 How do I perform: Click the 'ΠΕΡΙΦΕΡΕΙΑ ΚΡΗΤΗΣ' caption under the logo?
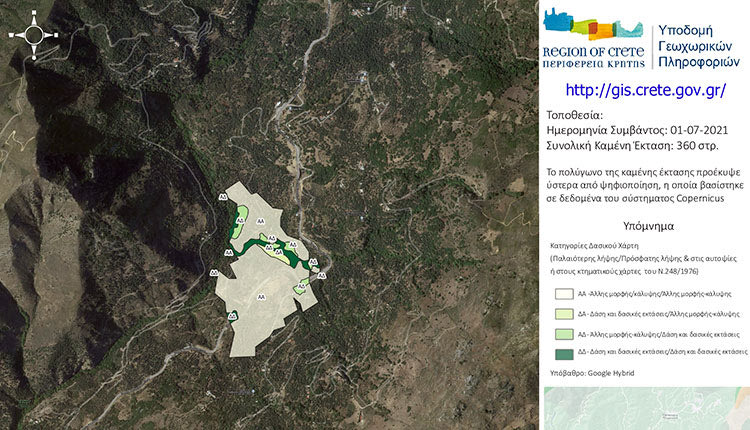coord(594,64)
